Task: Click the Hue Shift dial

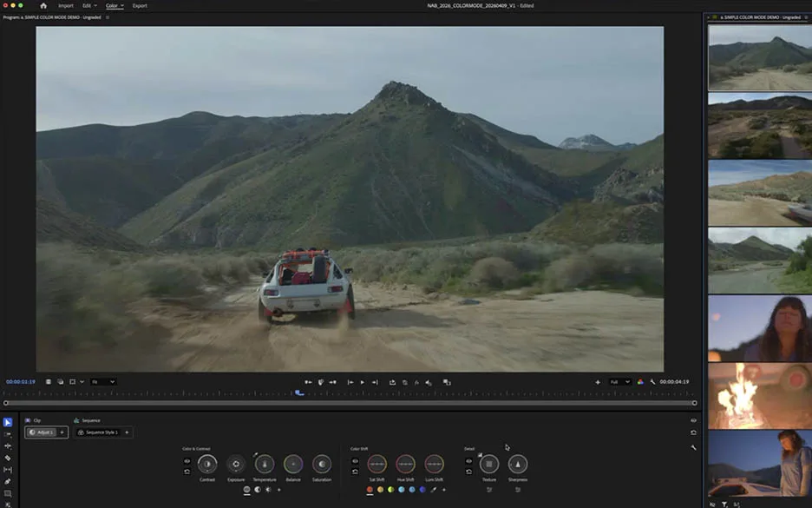Action: coord(405,464)
